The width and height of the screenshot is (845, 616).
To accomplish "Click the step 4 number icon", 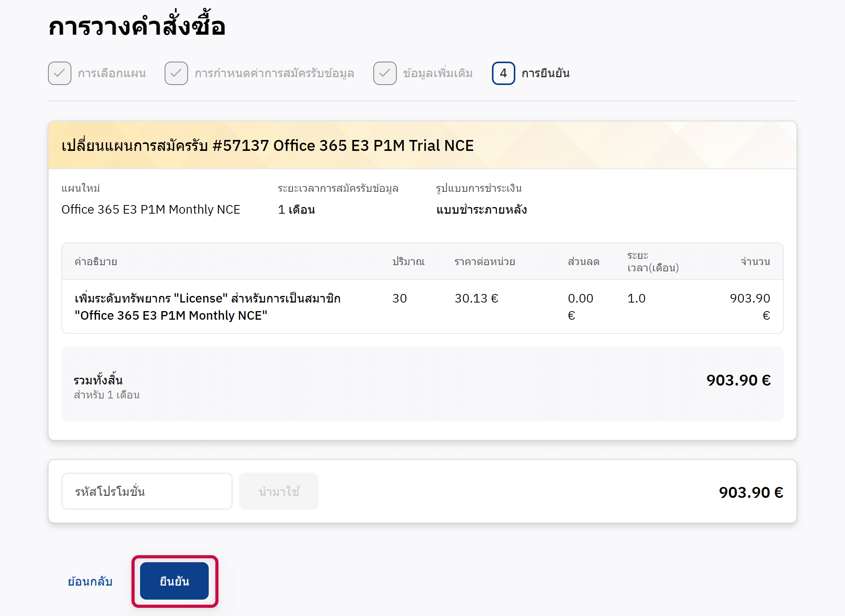I will point(503,73).
